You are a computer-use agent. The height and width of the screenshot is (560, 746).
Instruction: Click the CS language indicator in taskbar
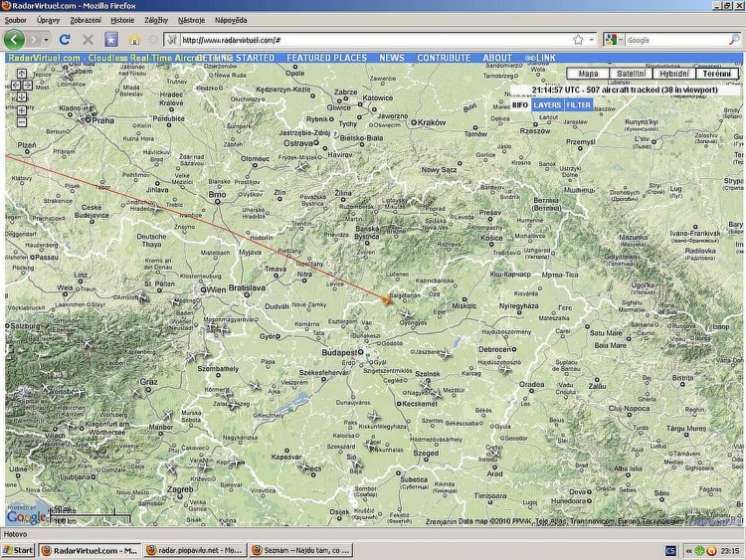point(670,550)
